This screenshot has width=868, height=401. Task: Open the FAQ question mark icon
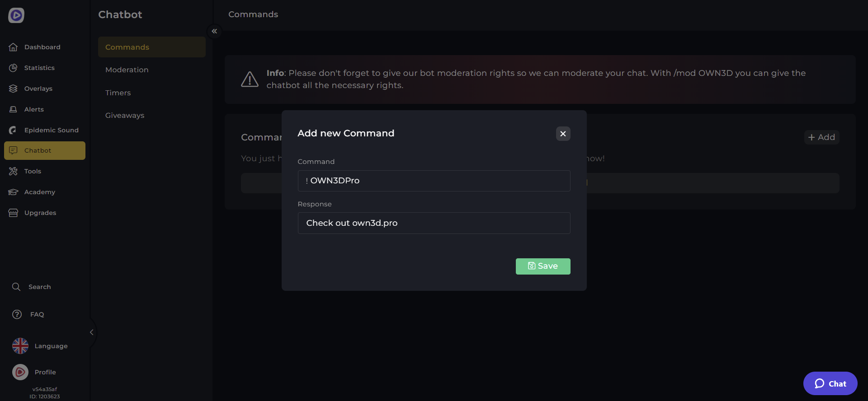17,314
